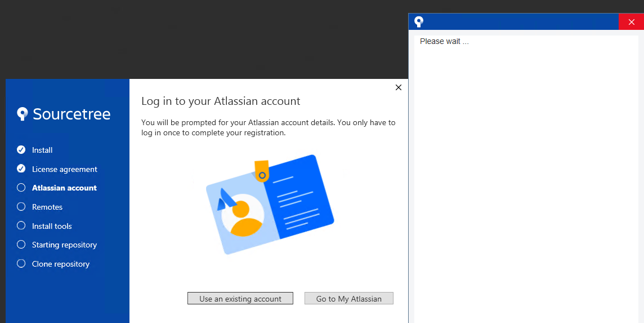Screen dimensions: 644x323
Task: Select the Atlassian account step circle
Action: (21, 188)
